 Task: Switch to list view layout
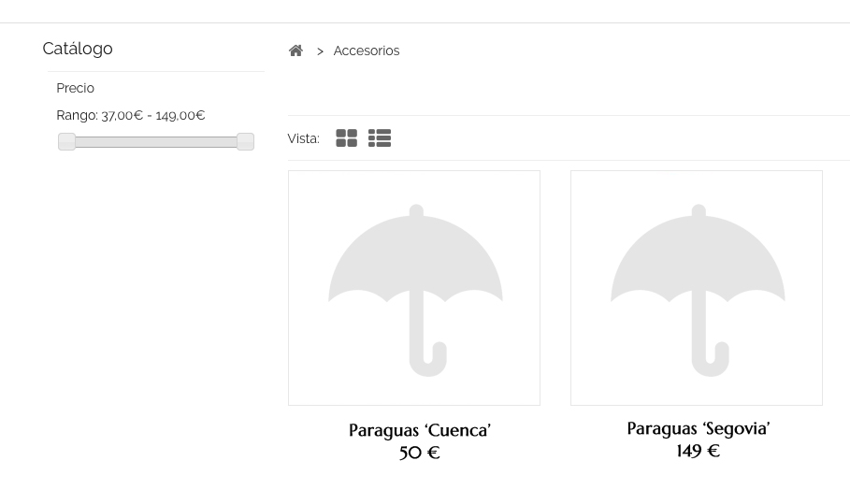[x=379, y=138]
